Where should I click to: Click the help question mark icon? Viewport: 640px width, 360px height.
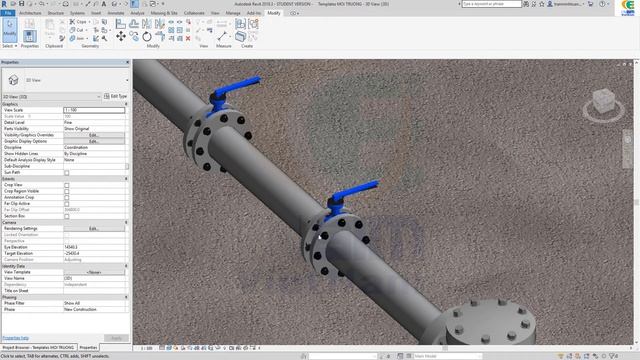coord(602,4)
